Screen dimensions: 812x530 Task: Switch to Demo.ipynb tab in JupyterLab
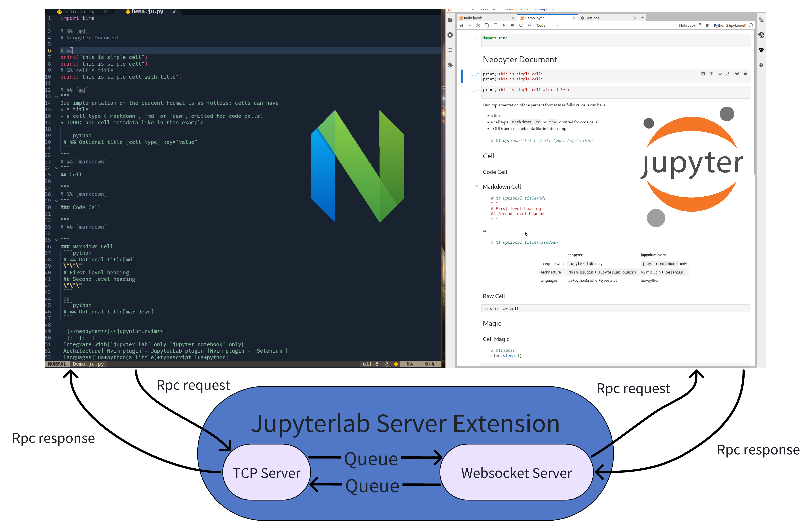point(548,18)
